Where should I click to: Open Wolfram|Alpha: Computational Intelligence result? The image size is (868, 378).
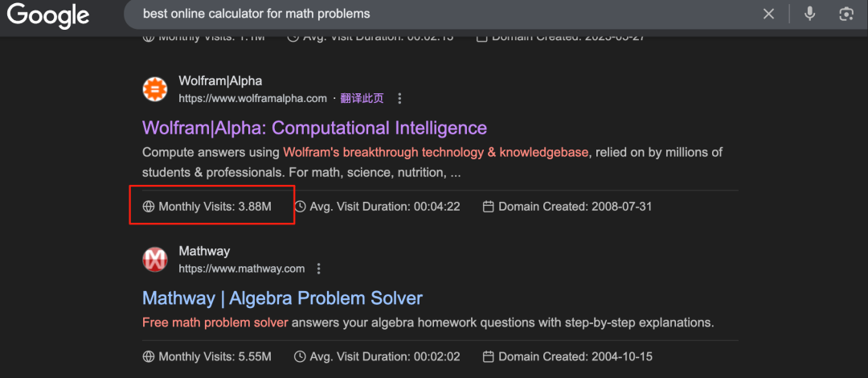click(314, 128)
